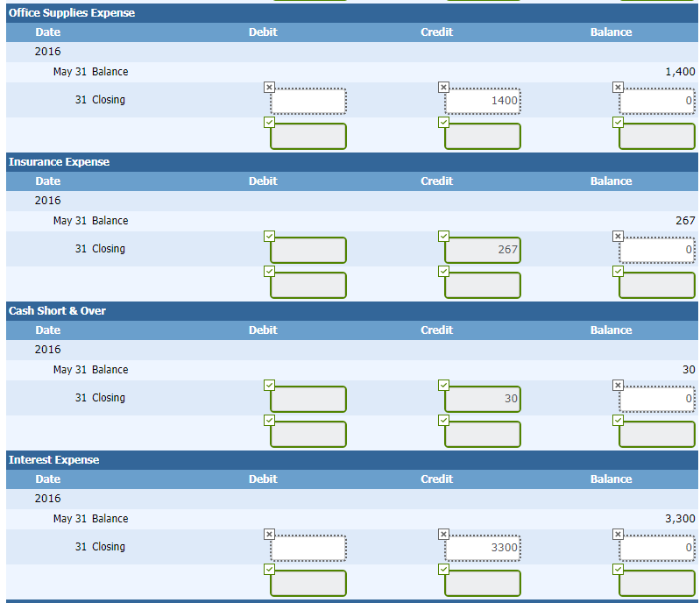Click the 1,400 May 31 balance value
The height and width of the screenshot is (603, 700).
(680, 72)
